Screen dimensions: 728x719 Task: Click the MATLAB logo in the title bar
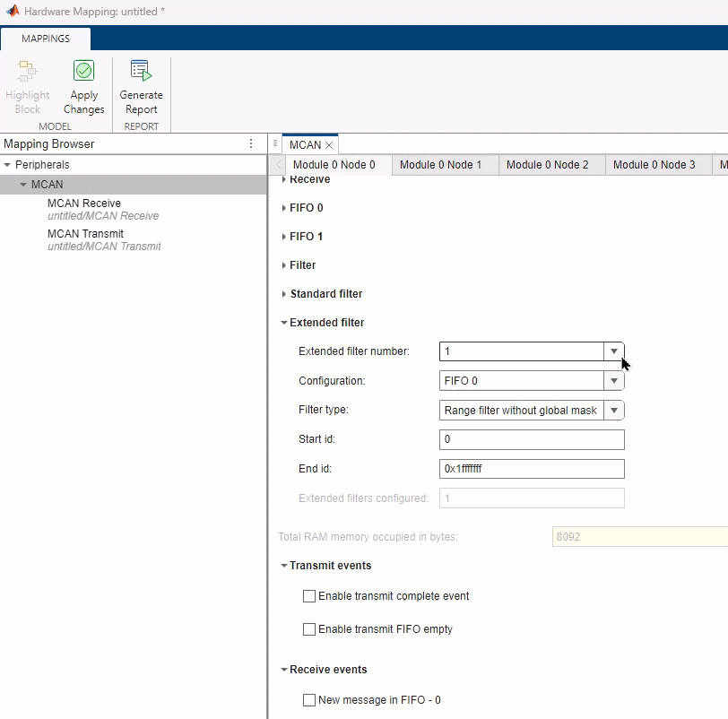(10, 12)
